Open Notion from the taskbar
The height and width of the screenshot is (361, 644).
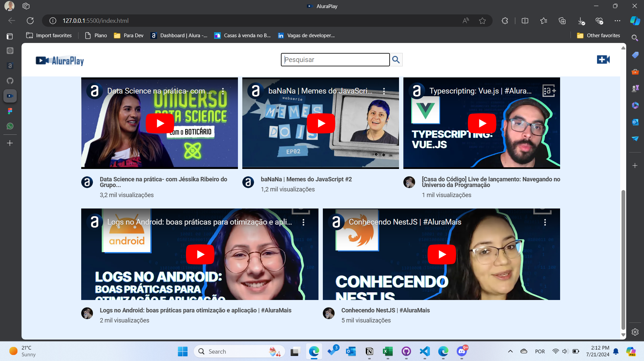point(369,352)
